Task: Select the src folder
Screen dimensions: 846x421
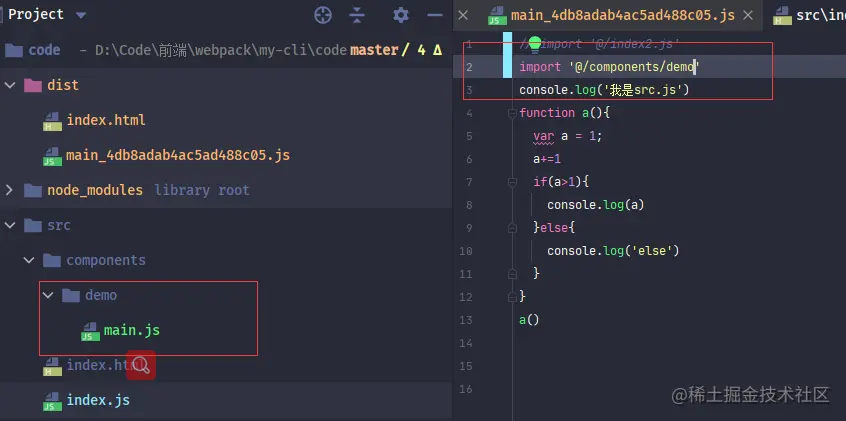Action: [x=58, y=225]
